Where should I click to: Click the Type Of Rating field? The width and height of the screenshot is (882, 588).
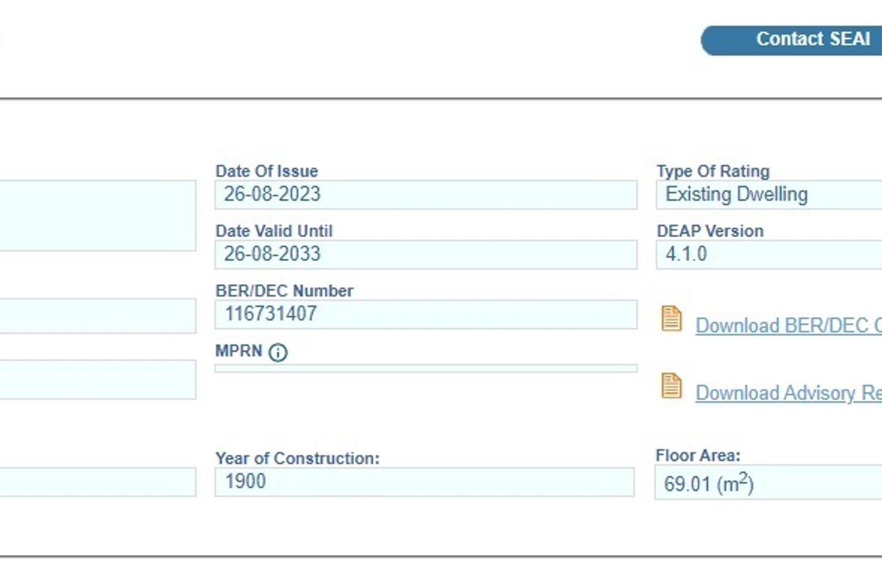click(769, 195)
